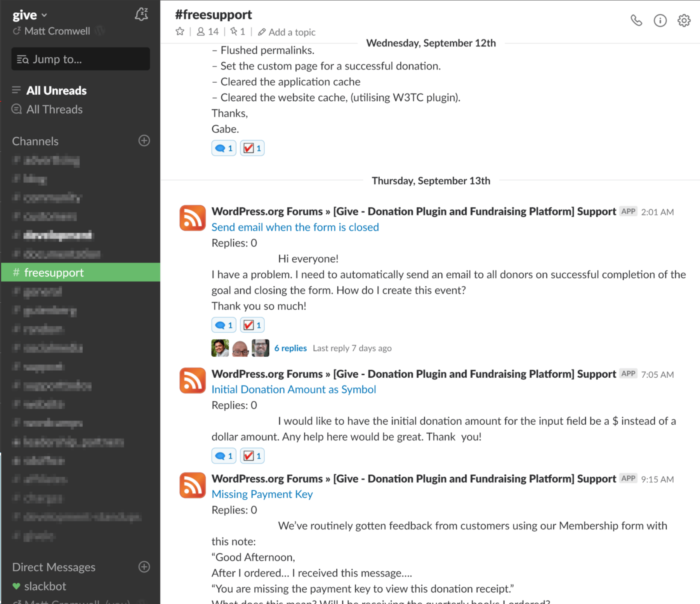The image size is (700, 604).
Task: Click Add a topic
Action: pos(287,32)
